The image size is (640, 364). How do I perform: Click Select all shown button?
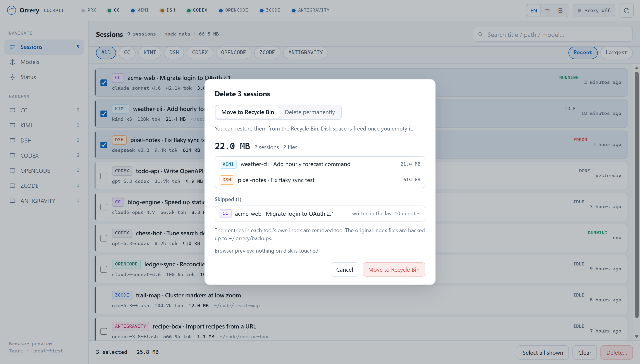point(543,352)
